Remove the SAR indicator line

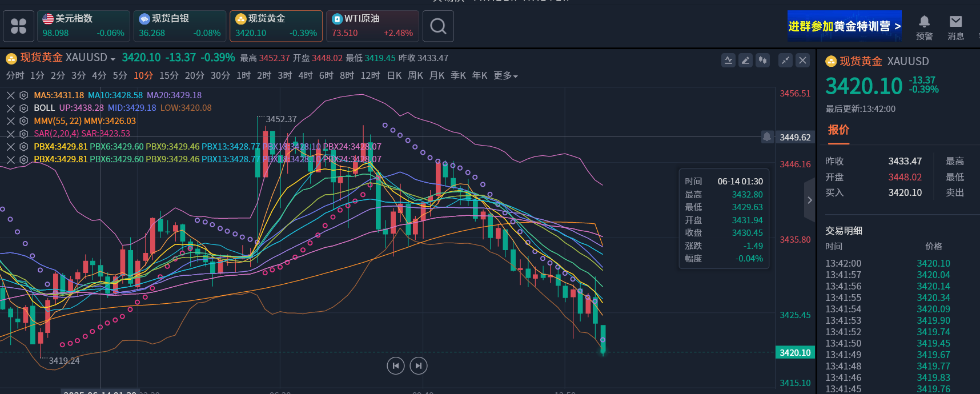click(10, 134)
